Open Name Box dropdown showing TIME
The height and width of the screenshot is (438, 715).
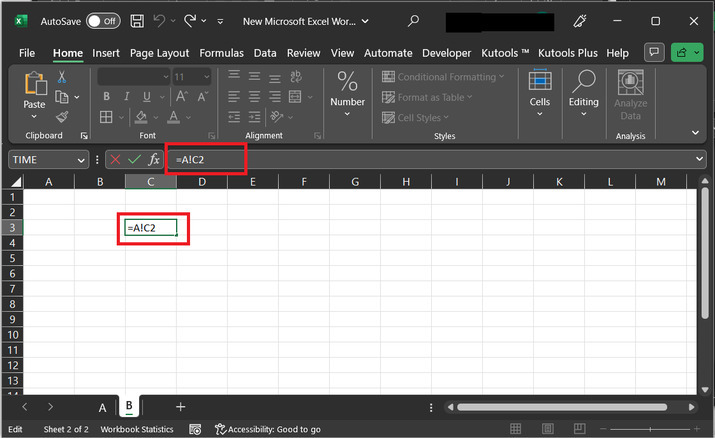pyautogui.click(x=81, y=160)
